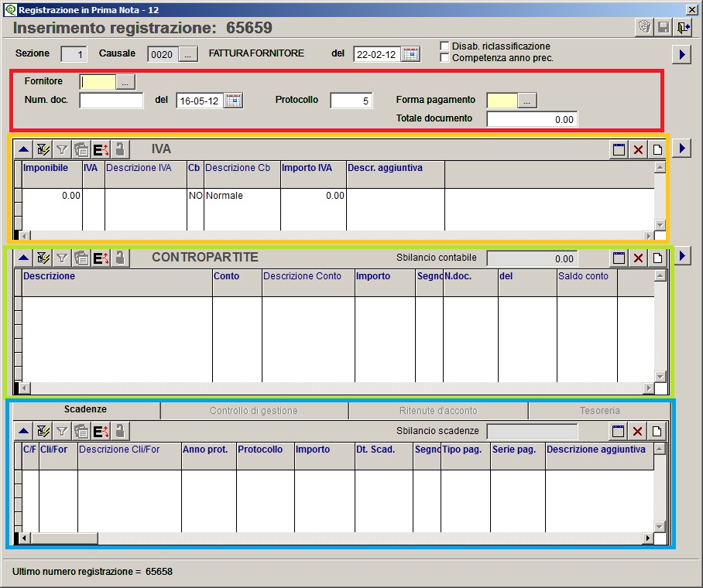Image resolution: width=703 pixels, height=588 pixels.
Task: Click the blue up triangle in the IVA toolbar
Action: (24, 149)
